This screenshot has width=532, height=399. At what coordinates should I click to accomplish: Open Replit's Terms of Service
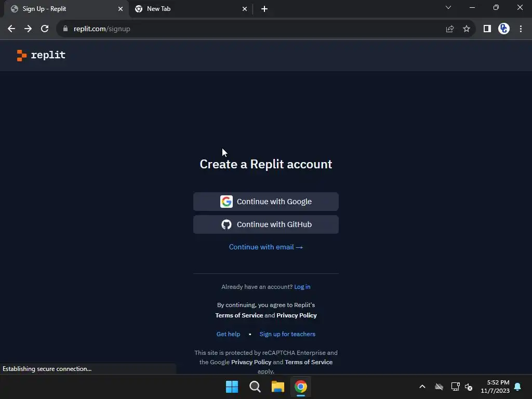(x=239, y=315)
